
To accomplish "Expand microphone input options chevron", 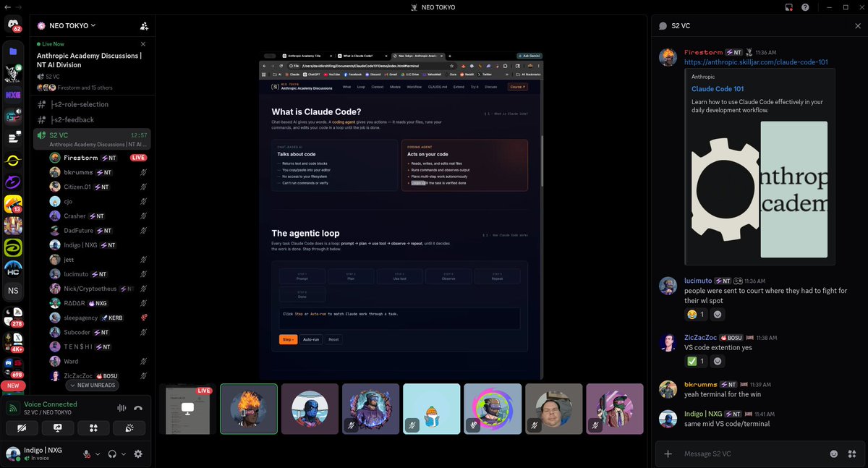I will (x=97, y=454).
